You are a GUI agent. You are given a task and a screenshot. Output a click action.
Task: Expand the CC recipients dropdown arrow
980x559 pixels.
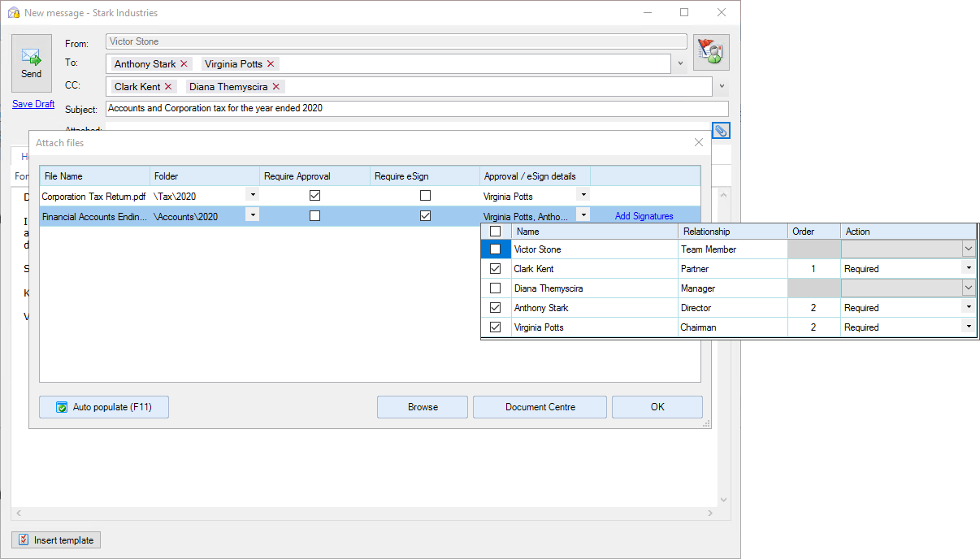click(722, 86)
